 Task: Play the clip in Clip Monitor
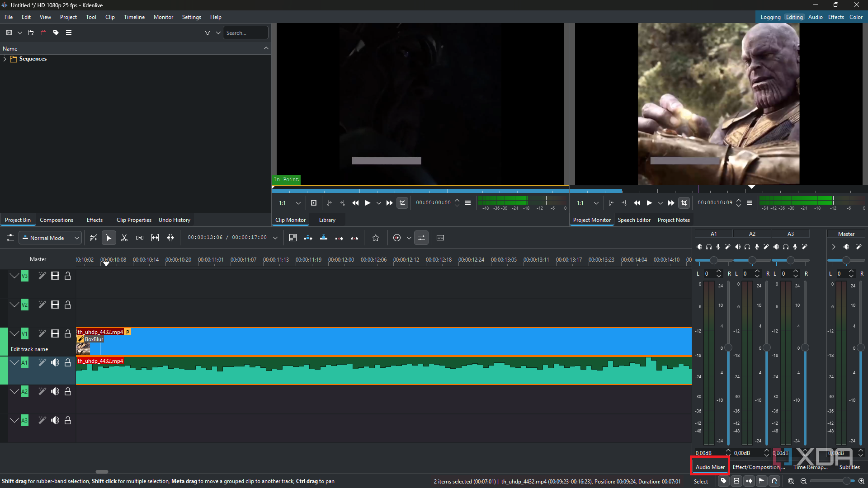tap(368, 203)
